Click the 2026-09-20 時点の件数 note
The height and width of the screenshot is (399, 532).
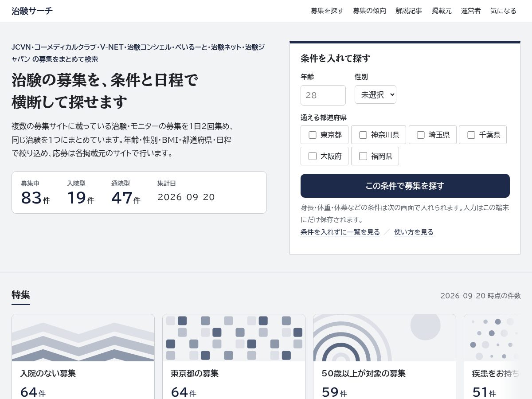pos(481,296)
